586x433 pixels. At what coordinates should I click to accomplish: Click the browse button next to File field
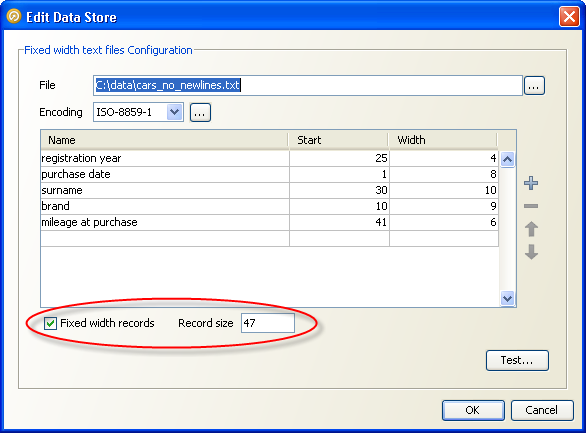pos(534,86)
